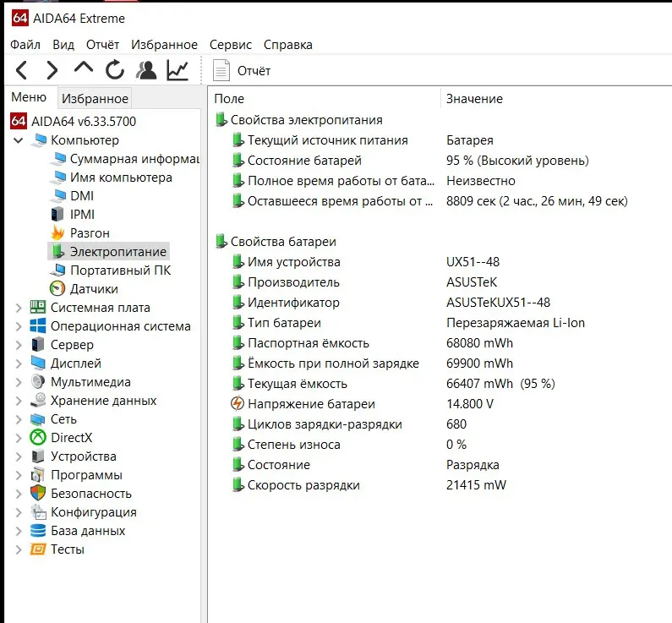Switch to the Меню panel tab
Image resolution: width=672 pixels, height=623 pixels.
coord(29,97)
